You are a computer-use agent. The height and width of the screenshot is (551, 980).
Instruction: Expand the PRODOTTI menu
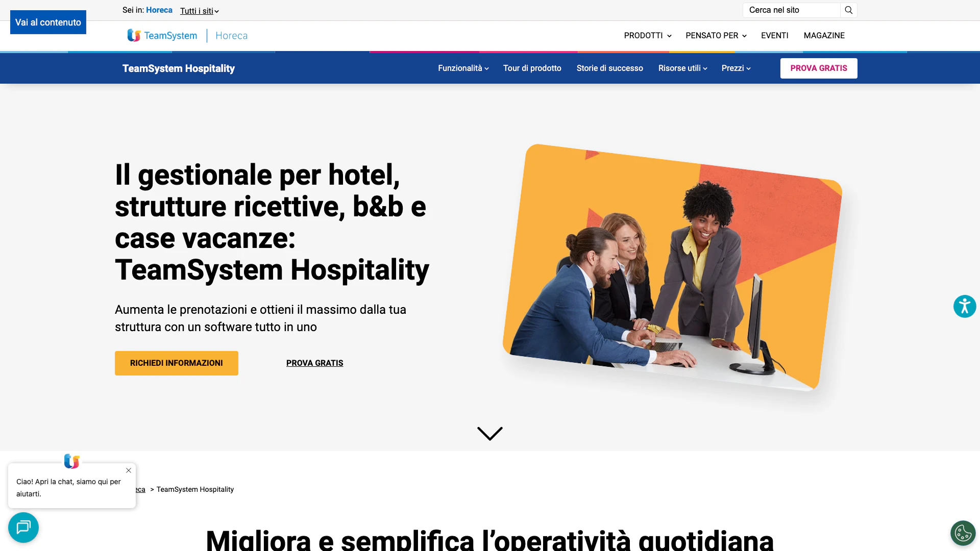pos(648,35)
